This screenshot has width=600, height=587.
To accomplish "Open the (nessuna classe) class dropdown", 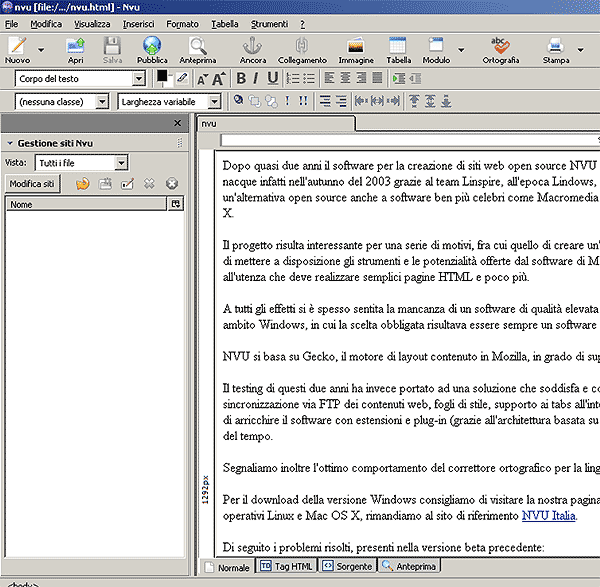I will tap(62, 102).
